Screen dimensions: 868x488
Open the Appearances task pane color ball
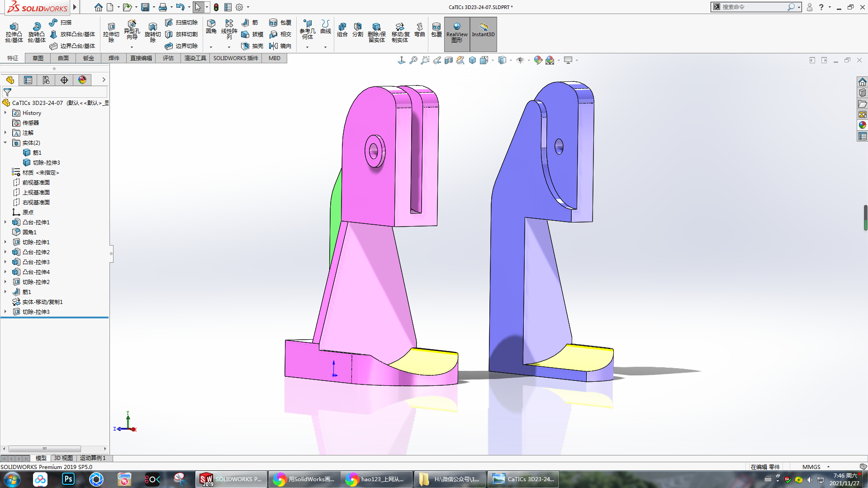(x=863, y=125)
